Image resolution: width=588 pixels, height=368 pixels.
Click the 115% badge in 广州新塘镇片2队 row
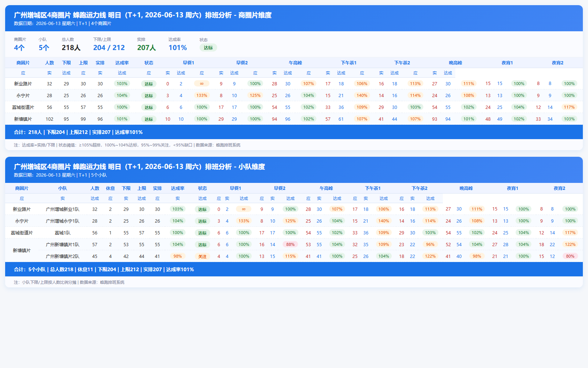[x=290, y=256]
